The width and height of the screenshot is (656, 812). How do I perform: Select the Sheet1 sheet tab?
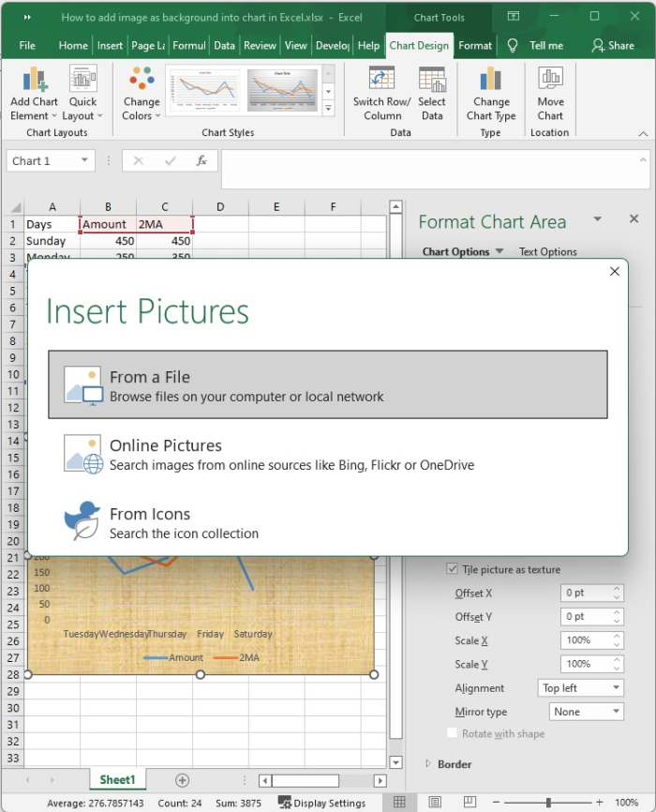coord(117,779)
